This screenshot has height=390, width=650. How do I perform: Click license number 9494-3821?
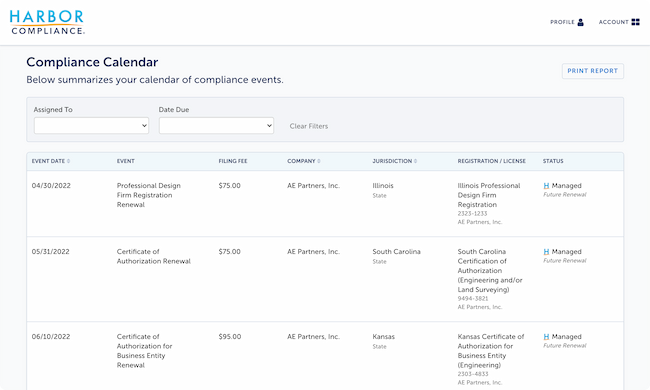pyautogui.click(x=473, y=298)
